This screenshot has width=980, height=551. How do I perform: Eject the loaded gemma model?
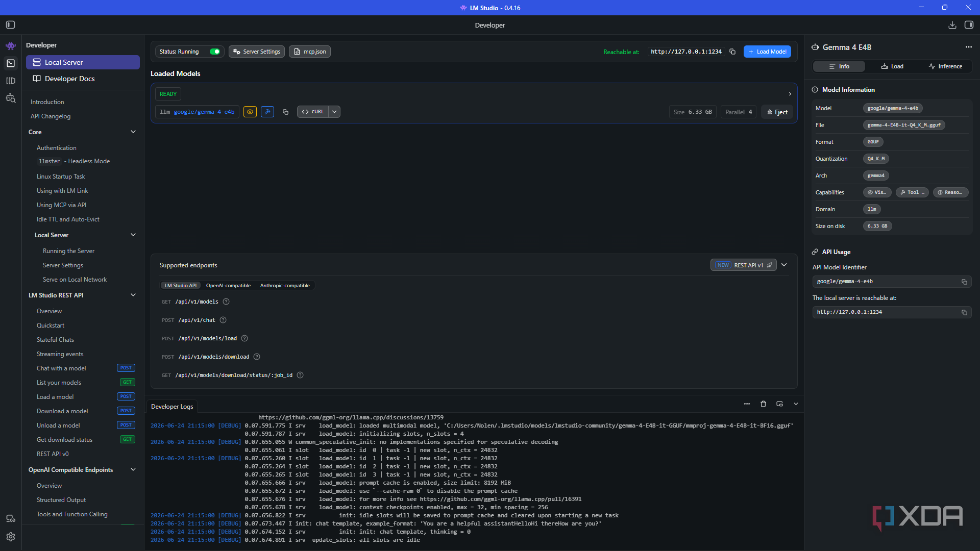pos(777,112)
